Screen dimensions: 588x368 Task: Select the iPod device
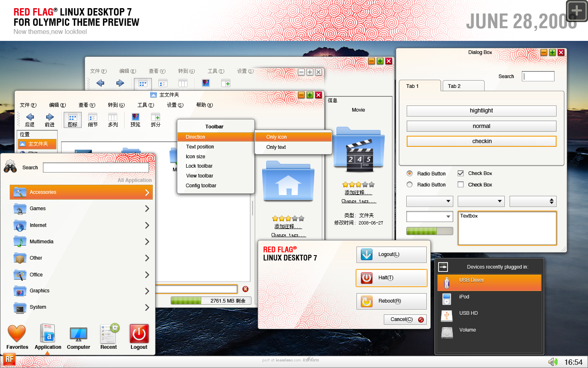pos(489,299)
